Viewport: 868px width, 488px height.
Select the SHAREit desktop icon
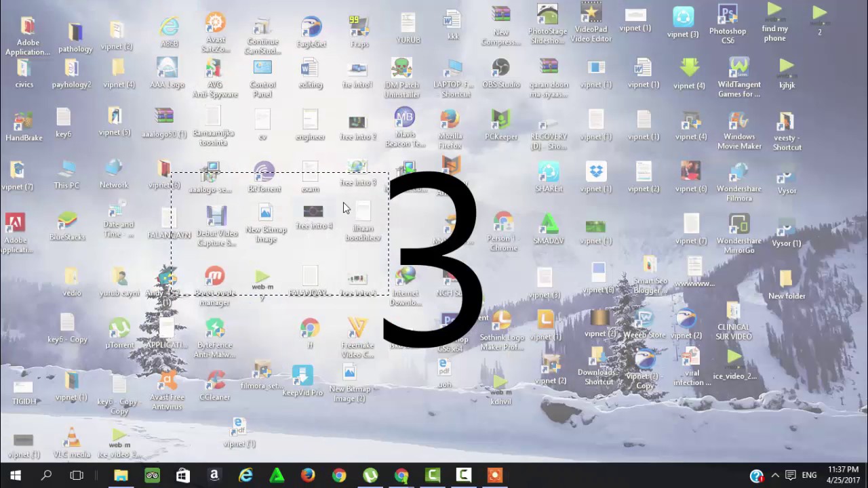point(548,178)
